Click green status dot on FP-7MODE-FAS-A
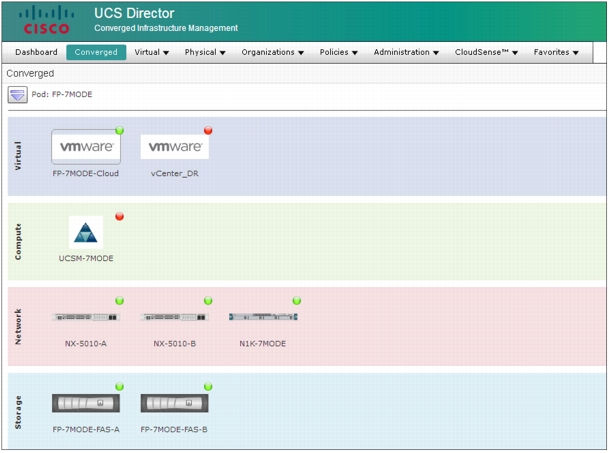Viewport: 609px width, 453px height. tap(120, 387)
